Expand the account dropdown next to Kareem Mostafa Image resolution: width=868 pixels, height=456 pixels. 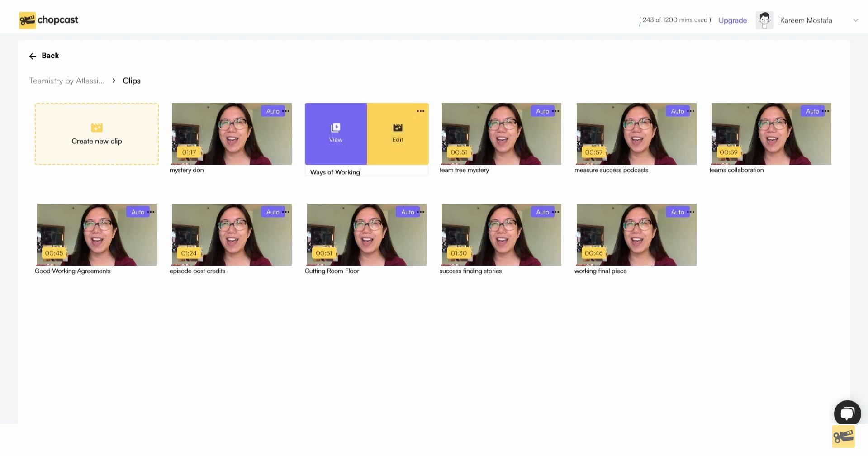[x=856, y=20]
